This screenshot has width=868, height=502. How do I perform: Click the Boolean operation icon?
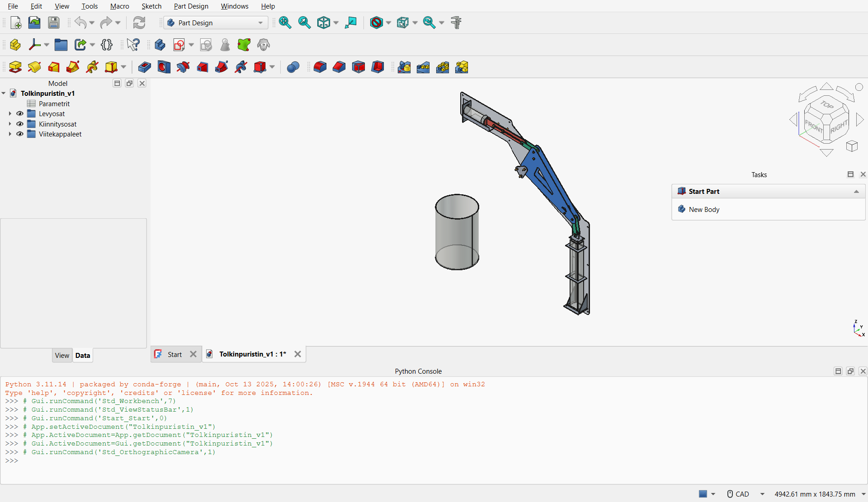(x=293, y=67)
